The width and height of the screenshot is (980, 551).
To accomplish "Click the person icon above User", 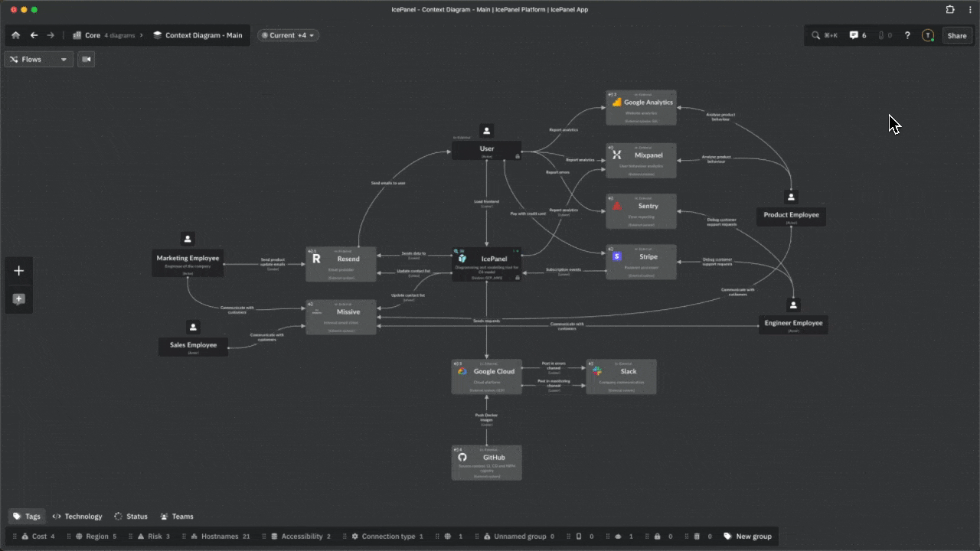I will (x=486, y=131).
